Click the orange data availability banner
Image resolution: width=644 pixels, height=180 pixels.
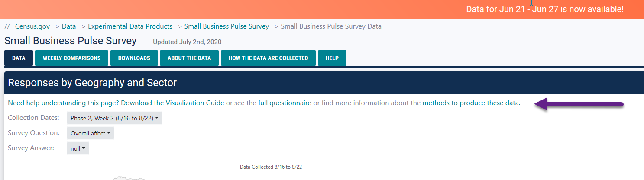(545, 9)
